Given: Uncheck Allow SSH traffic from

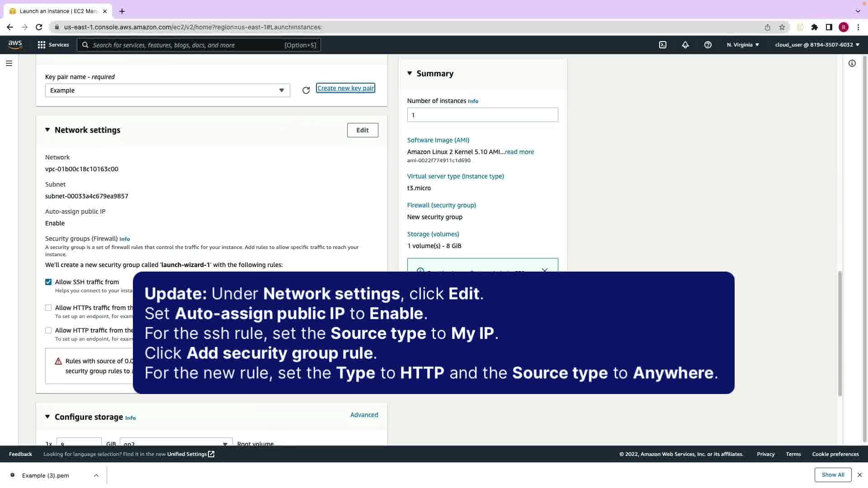Looking at the screenshot, I should [x=48, y=282].
